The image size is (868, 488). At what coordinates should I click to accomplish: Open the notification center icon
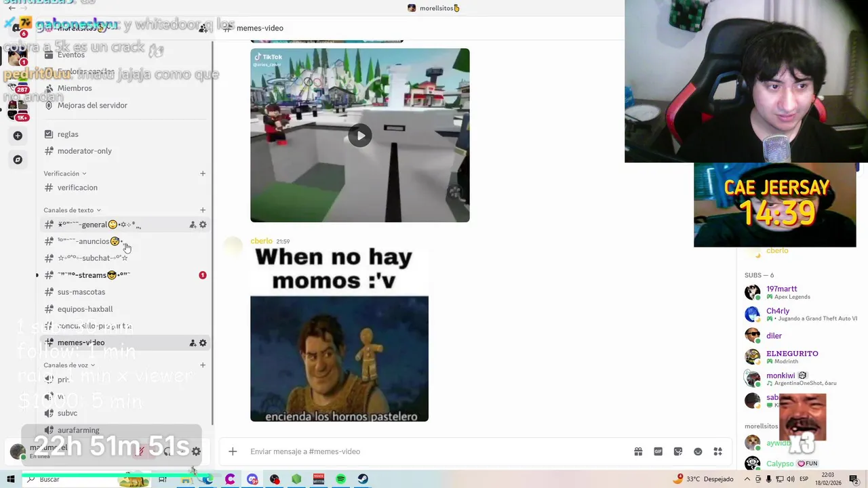point(854,479)
